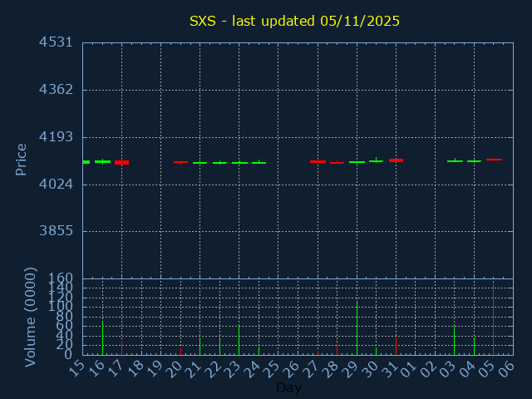
Task: Click the chart title SXS last updated text
Action: point(294,21)
